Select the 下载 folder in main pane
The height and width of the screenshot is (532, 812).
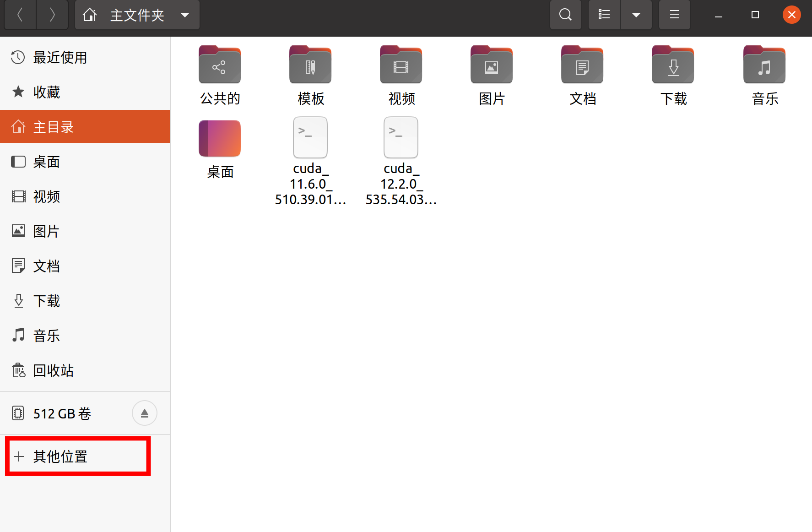pos(673,65)
